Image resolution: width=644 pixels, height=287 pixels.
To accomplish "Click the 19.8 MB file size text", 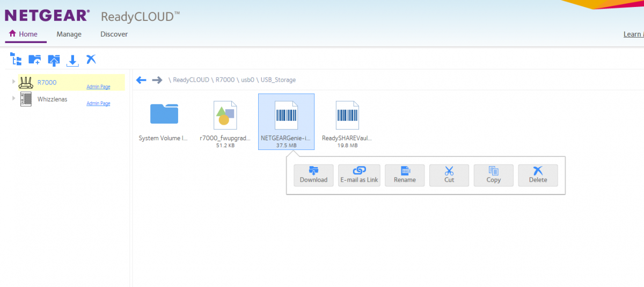I will pyautogui.click(x=347, y=145).
